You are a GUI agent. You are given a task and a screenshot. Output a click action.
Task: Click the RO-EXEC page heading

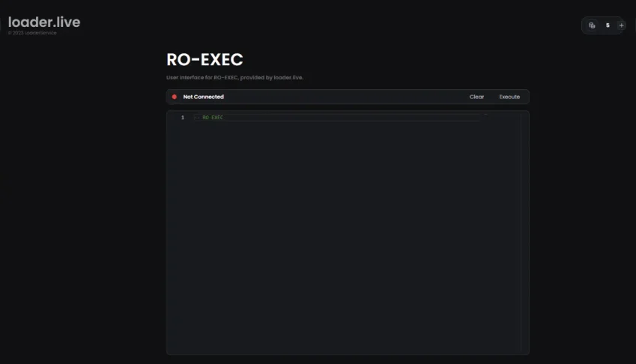point(205,60)
